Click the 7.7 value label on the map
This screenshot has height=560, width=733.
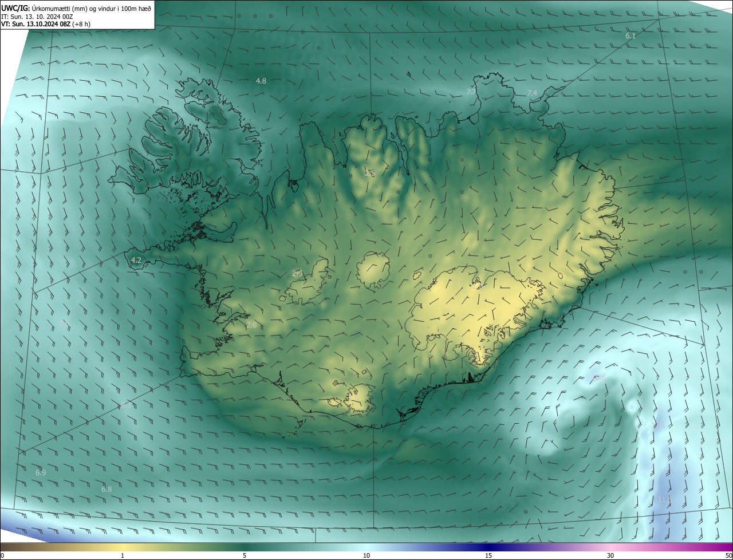471,92
